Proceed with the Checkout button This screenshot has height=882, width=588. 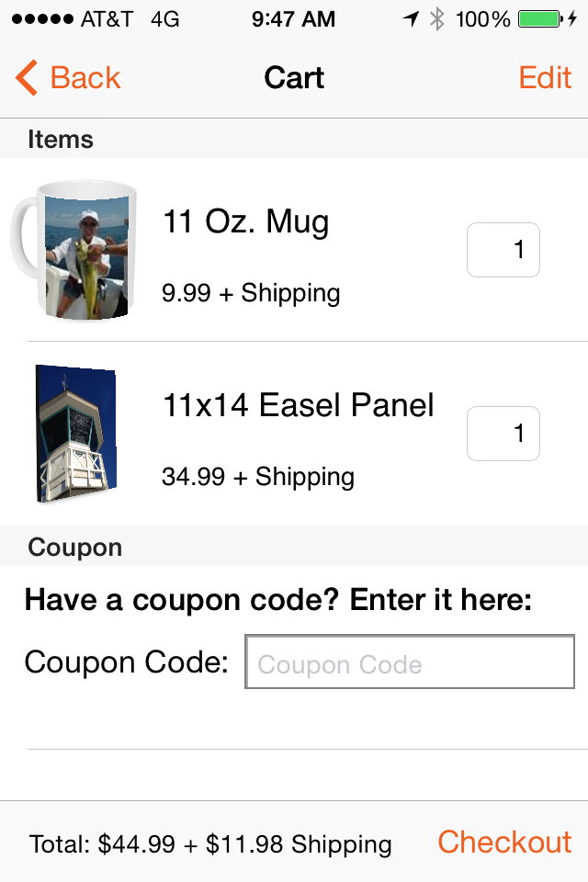[504, 842]
